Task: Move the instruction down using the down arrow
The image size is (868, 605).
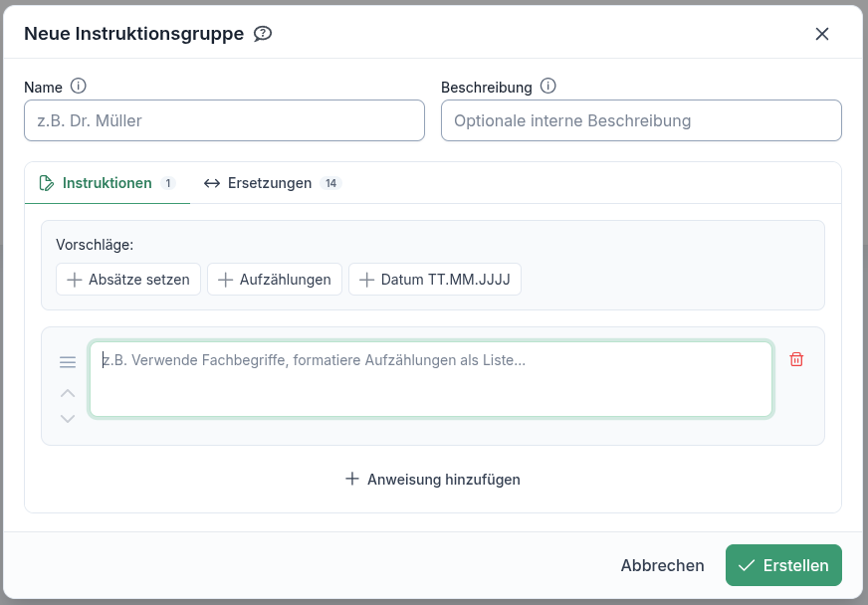Action: coord(68,418)
